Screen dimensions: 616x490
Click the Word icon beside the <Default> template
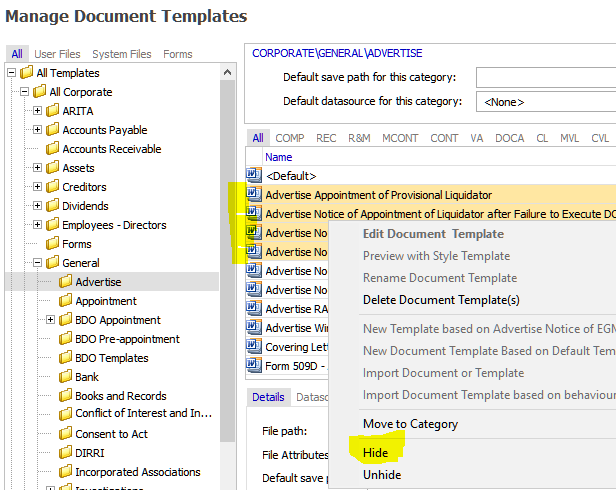[253, 175]
